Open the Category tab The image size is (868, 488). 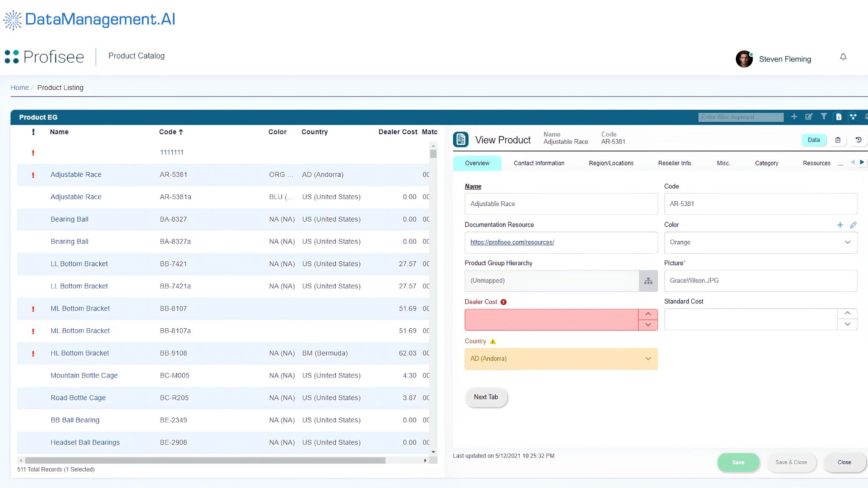pyautogui.click(x=766, y=163)
